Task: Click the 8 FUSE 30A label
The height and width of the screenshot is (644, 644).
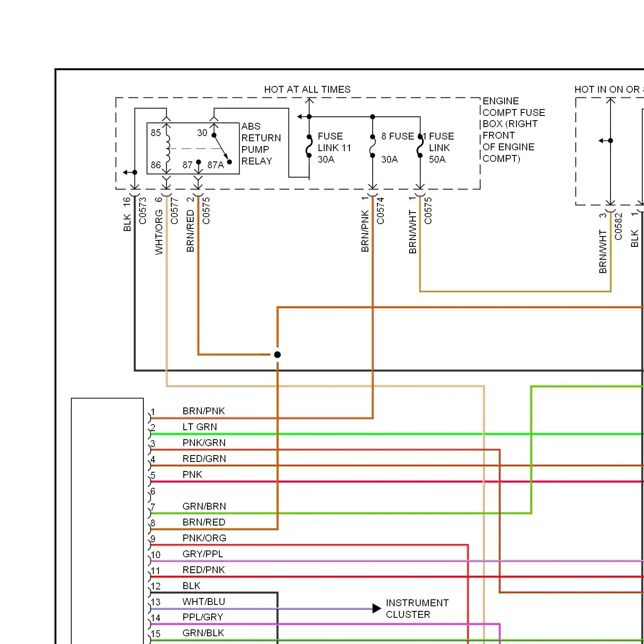Action: point(398,148)
